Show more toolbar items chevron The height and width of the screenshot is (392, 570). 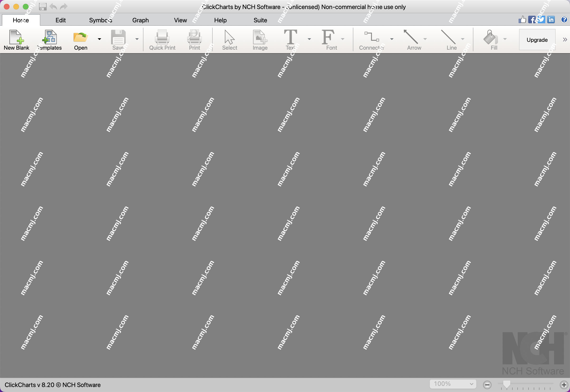pyautogui.click(x=565, y=39)
